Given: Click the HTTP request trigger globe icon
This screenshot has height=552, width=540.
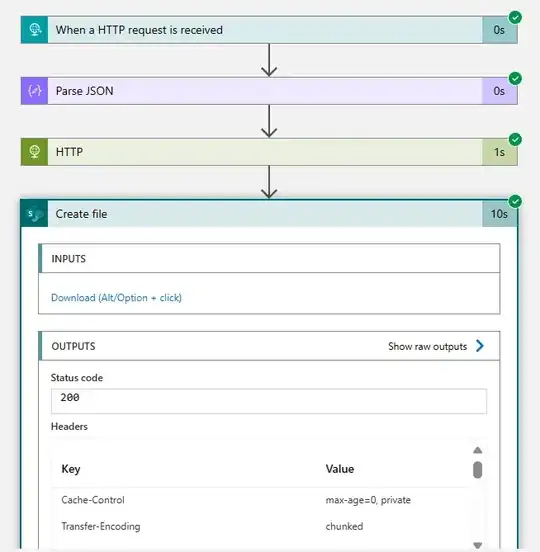Looking at the screenshot, I should click(34, 30).
